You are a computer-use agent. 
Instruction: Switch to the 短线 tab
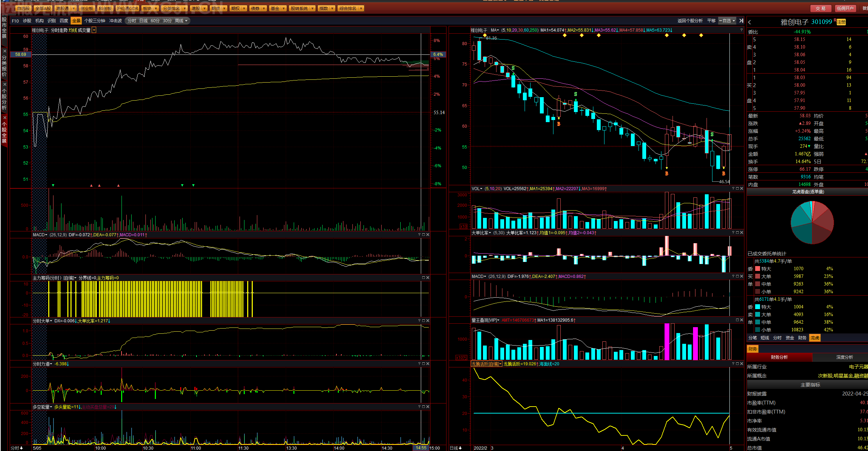765,338
